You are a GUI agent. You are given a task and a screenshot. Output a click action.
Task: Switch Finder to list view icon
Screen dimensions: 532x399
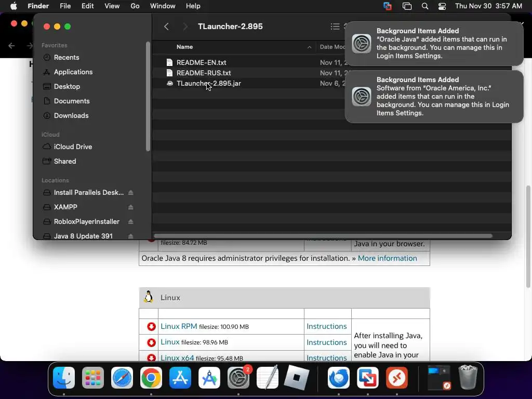pos(335,26)
